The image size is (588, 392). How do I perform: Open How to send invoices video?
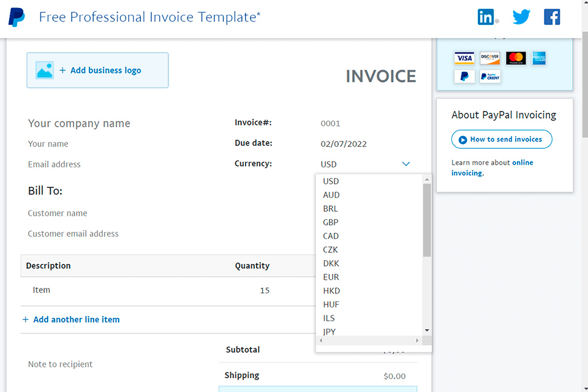pyautogui.click(x=502, y=139)
